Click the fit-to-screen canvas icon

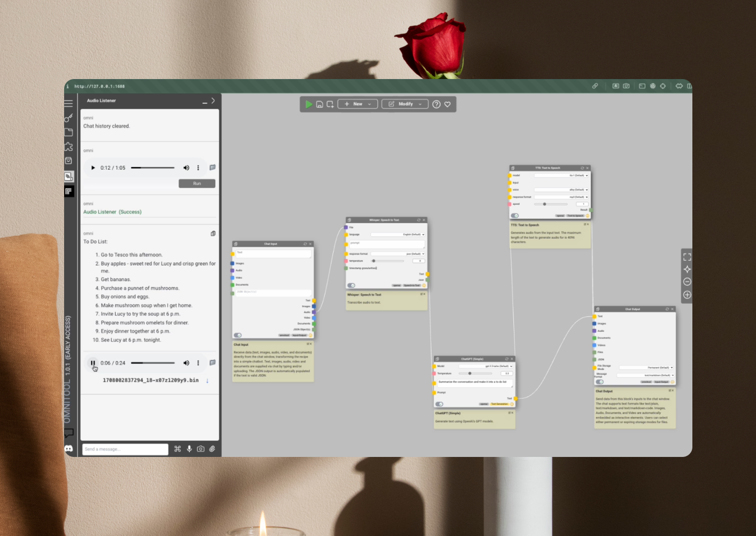tap(687, 257)
